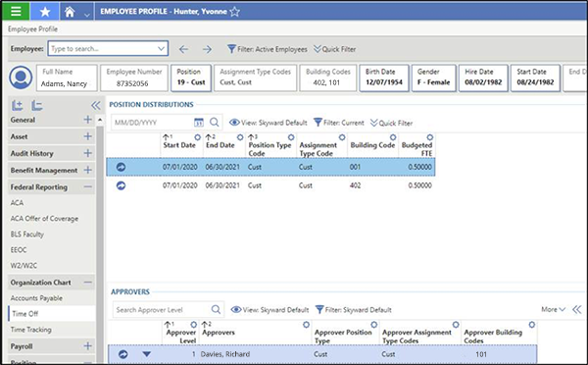
Task: Open ACA in the sidebar
Action: [x=17, y=203]
